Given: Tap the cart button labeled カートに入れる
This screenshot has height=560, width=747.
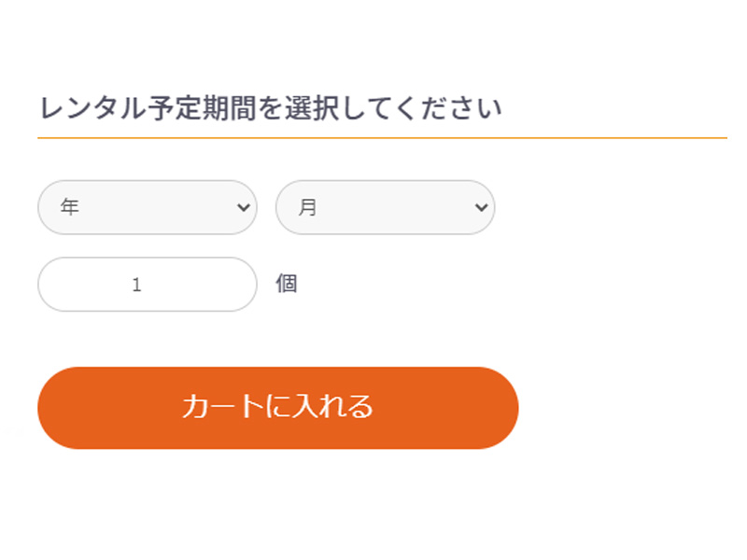Looking at the screenshot, I should pos(276,407).
